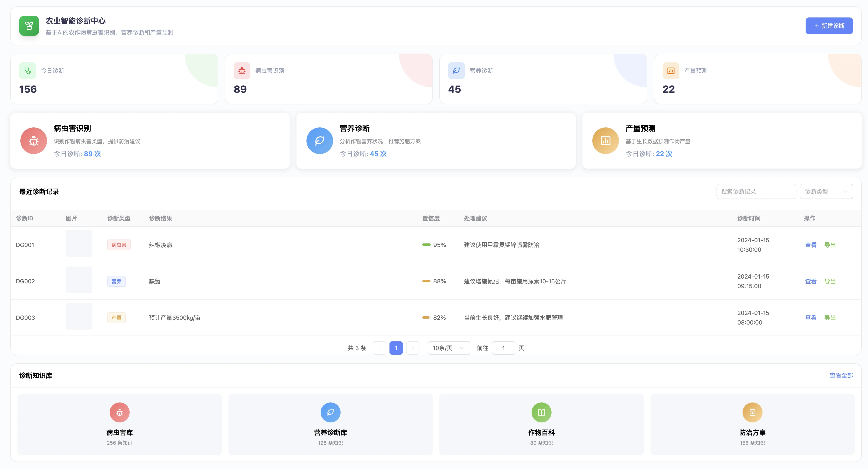Click the 95% confidence bar on DG001

(x=427, y=245)
